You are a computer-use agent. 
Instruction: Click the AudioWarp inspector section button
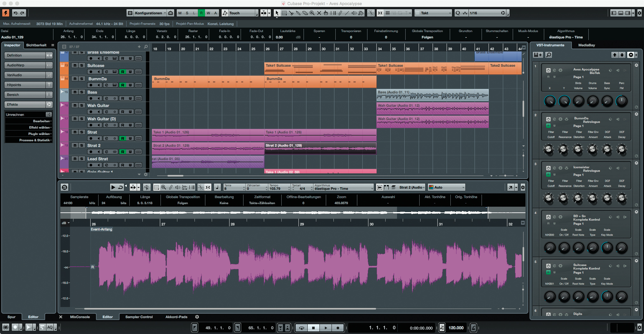pos(25,65)
